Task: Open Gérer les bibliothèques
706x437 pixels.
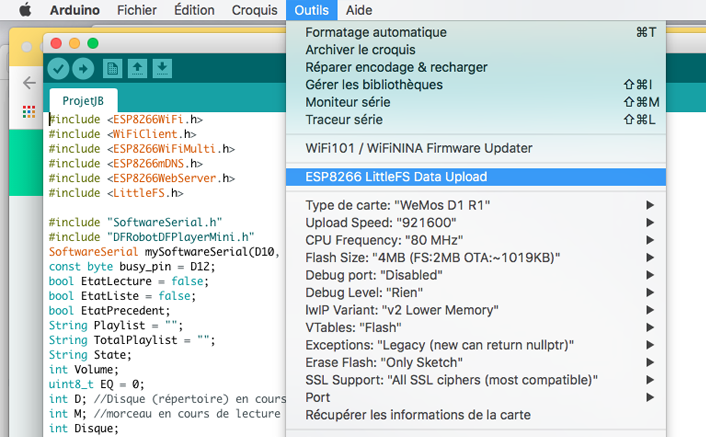Action: point(476,85)
